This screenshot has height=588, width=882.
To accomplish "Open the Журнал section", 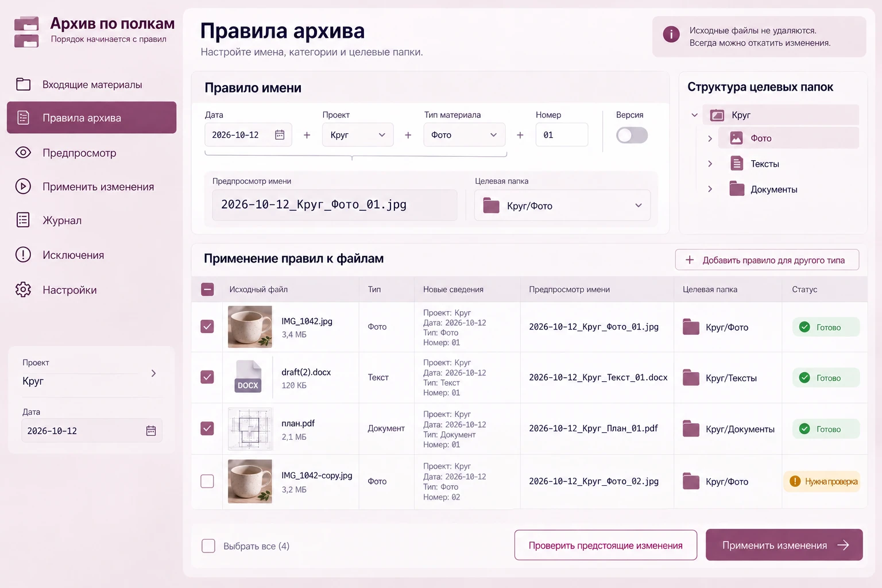I will pos(91,220).
